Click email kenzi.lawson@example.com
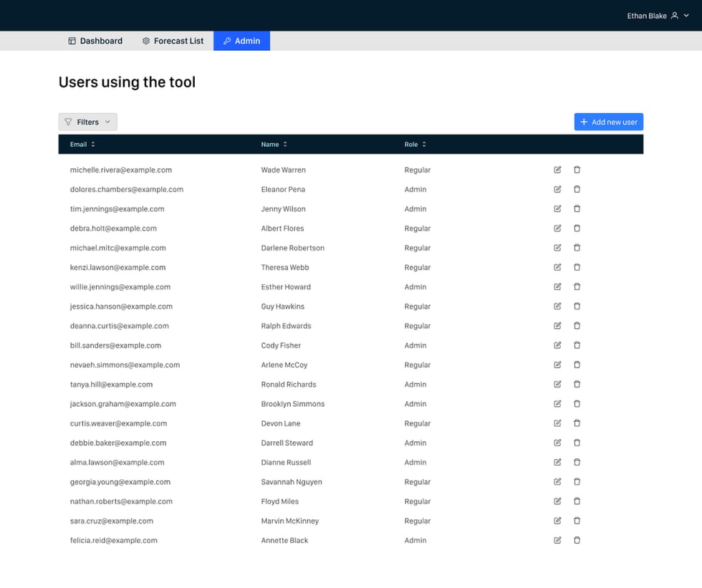Screen dimensions: 702x588 coord(117,267)
